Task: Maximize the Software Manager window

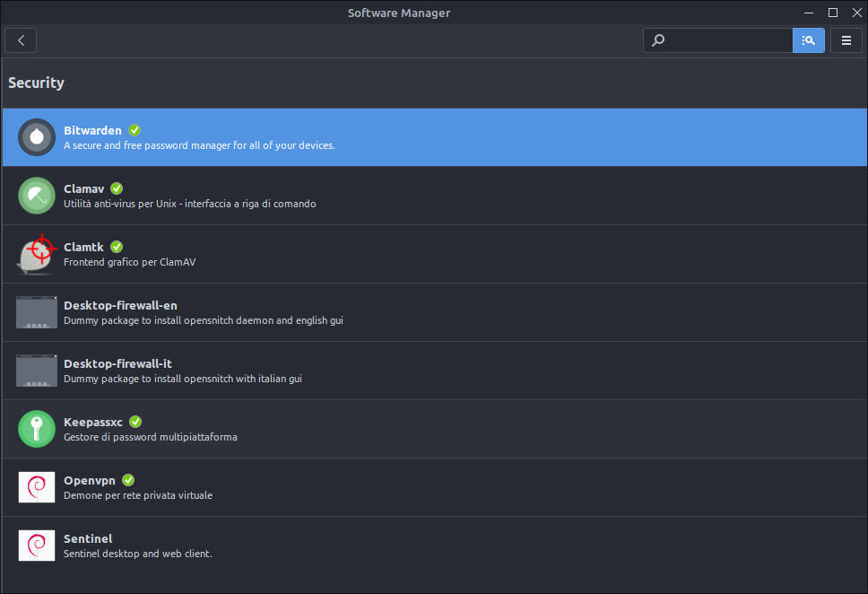Action: pos(832,13)
